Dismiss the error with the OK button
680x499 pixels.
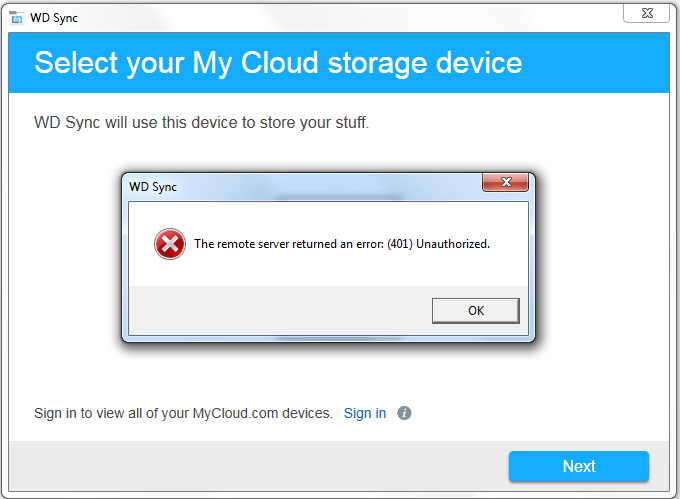pyautogui.click(x=476, y=310)
